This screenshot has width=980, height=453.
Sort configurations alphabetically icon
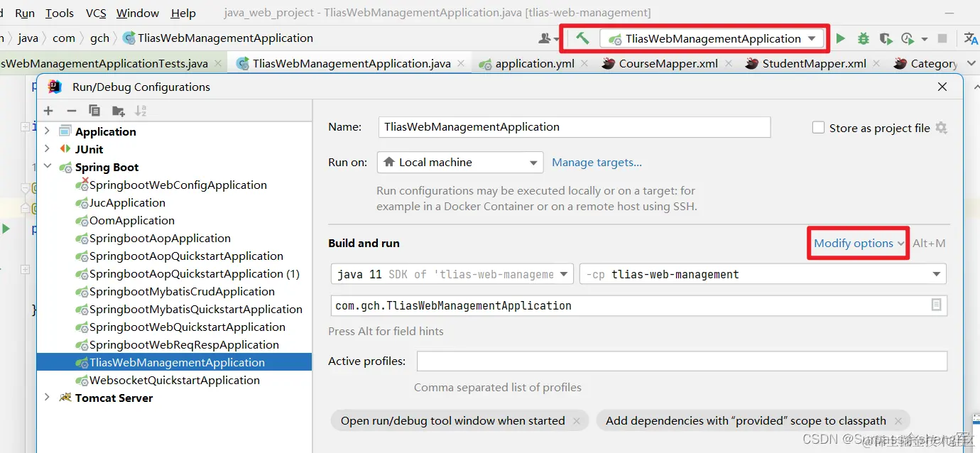[141, 111]
